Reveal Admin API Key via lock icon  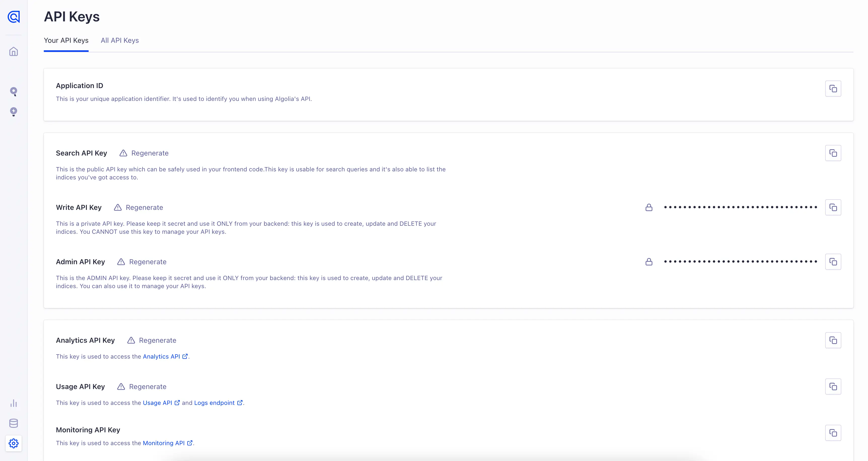point(649,262)
